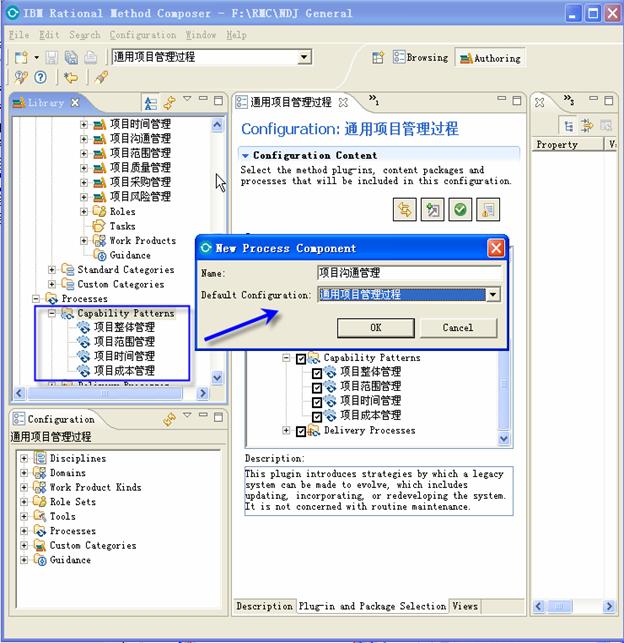Click the yellow arrows refresh icon in Configuration Content
Viewport: 624px width, 643px height.
(x=405, y=210)
